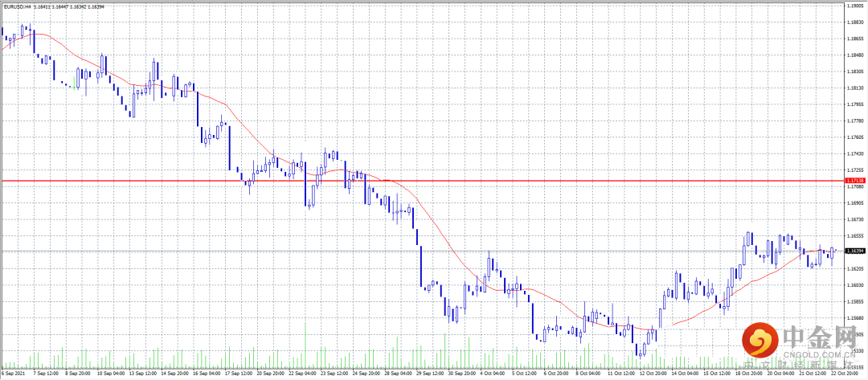Click the 10 Sep 04:00 time label
This screenshot has width=868, height=380.
pos(110,374)
